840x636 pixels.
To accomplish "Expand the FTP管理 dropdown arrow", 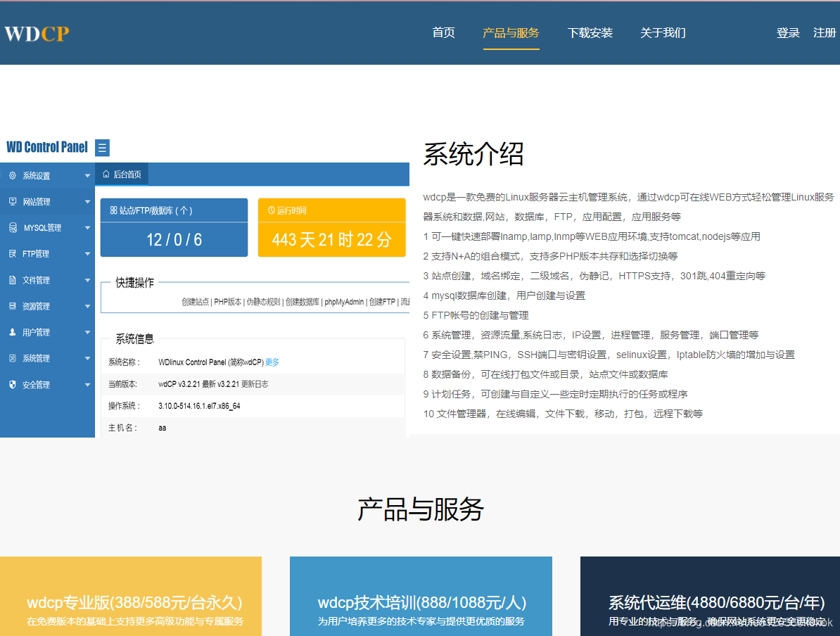I will tap(87, 254).
